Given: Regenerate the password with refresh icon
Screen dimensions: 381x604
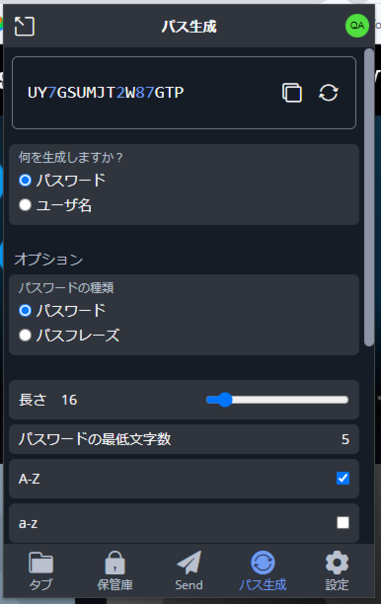Looking at the screenshot, I should coord(328,92).
